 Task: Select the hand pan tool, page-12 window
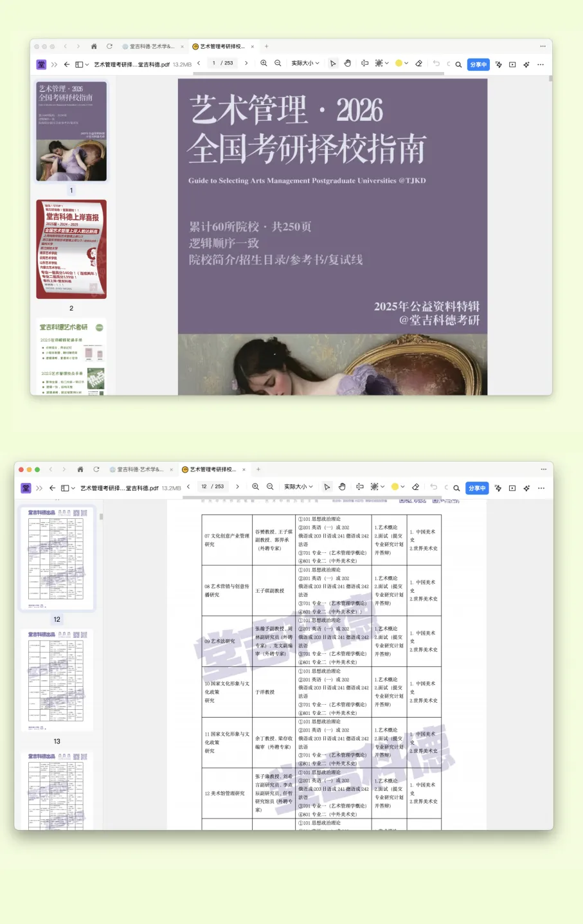(342, 487)
